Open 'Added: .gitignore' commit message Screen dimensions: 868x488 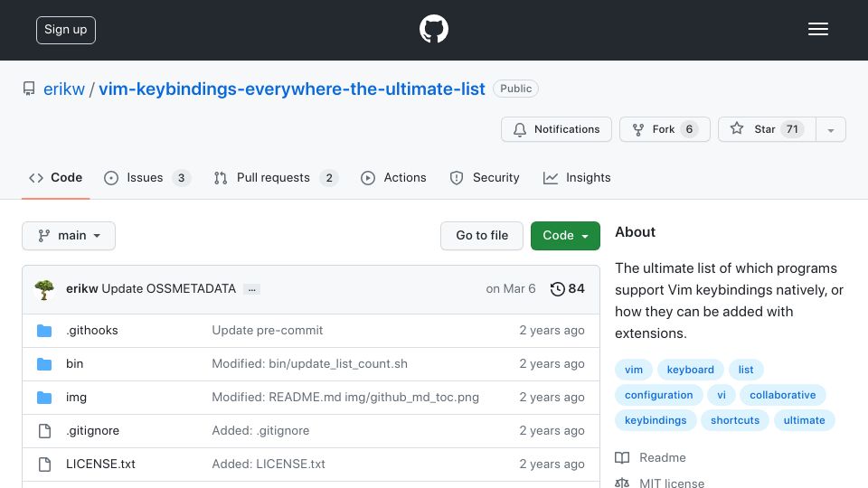click(x=260, y=430)
